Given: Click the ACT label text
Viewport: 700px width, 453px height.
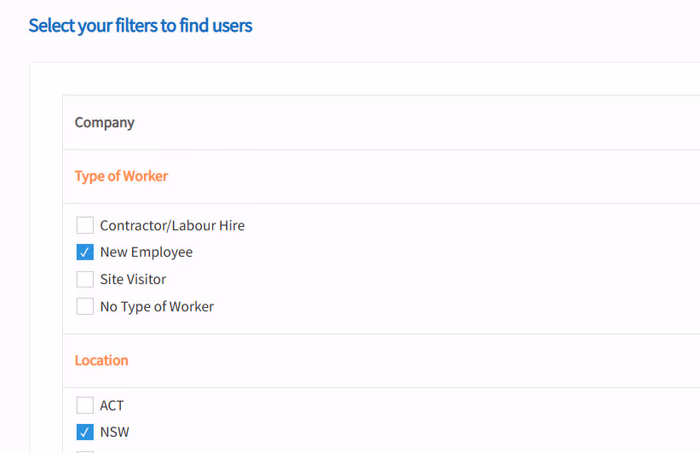Looking at the screenshot, I should point(112,405).
